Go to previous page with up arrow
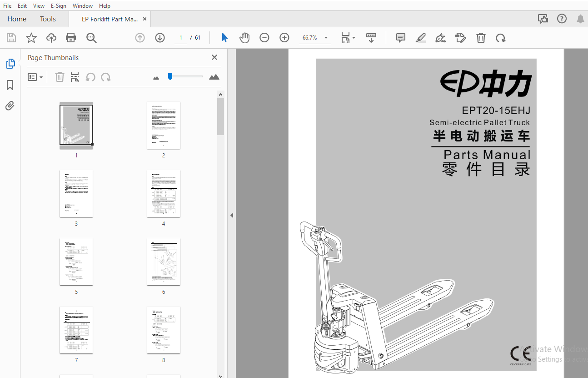This screenshot has height=378, width=588. (x=140, y=38)
